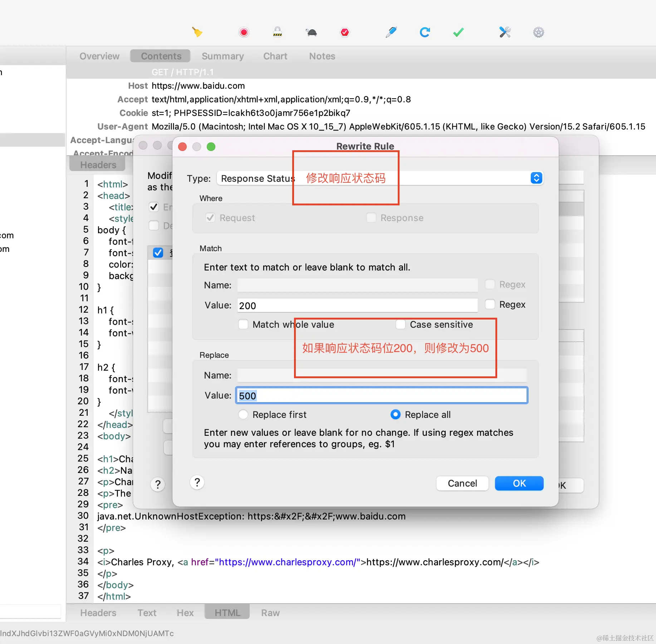This screenshot has width=656, height=644.
Task: Open the Chart tab
Action: pyautogui.click(x=275, y=56)
